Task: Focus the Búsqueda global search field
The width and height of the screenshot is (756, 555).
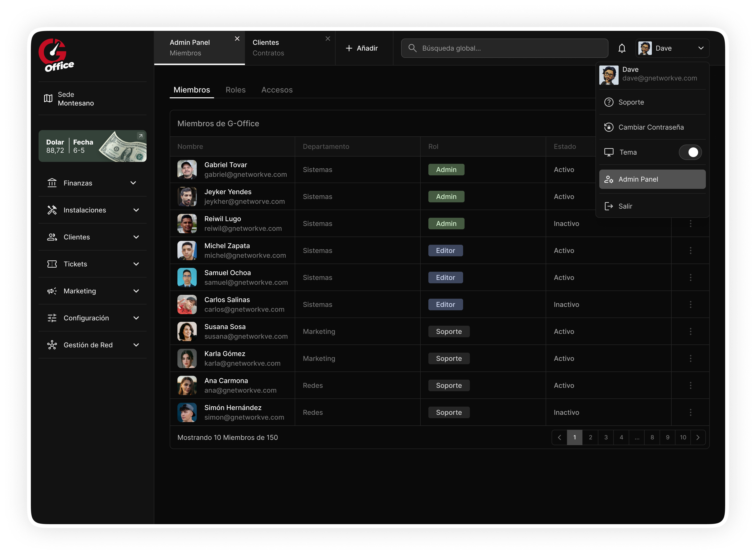Action: [504, 48]
